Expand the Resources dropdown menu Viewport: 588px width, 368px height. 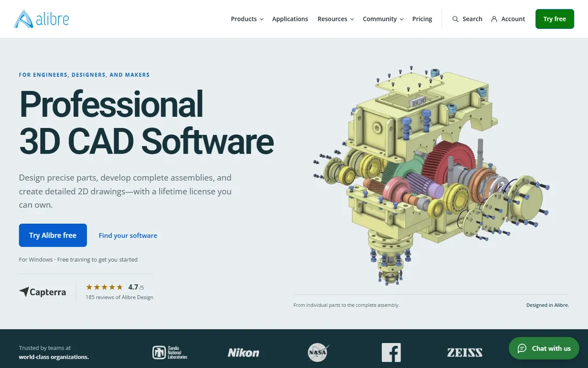tap(336, 19)
